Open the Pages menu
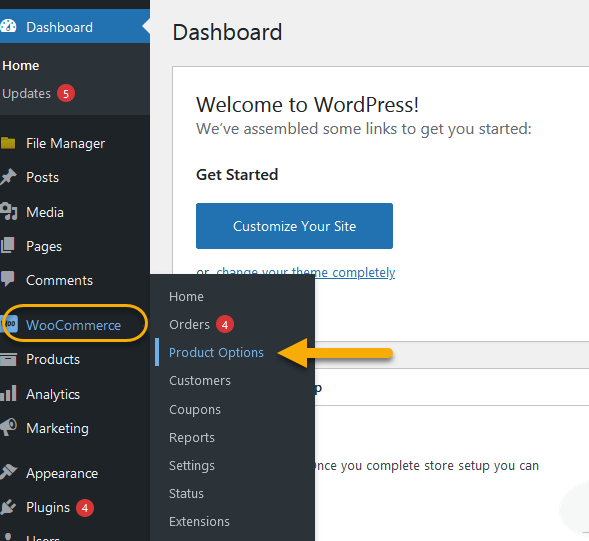This screenshot has width=589, height=541. pyautogui.click(x=75, y=246)
